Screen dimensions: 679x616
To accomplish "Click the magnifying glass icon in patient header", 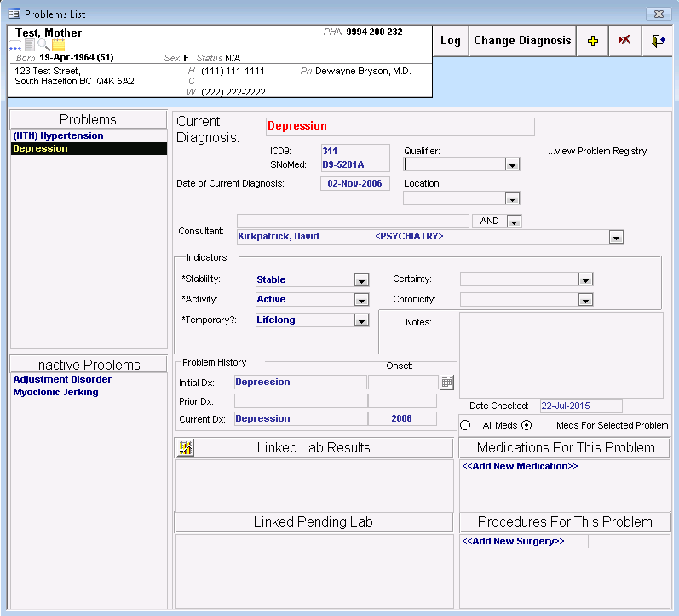I will coord(43,44).
